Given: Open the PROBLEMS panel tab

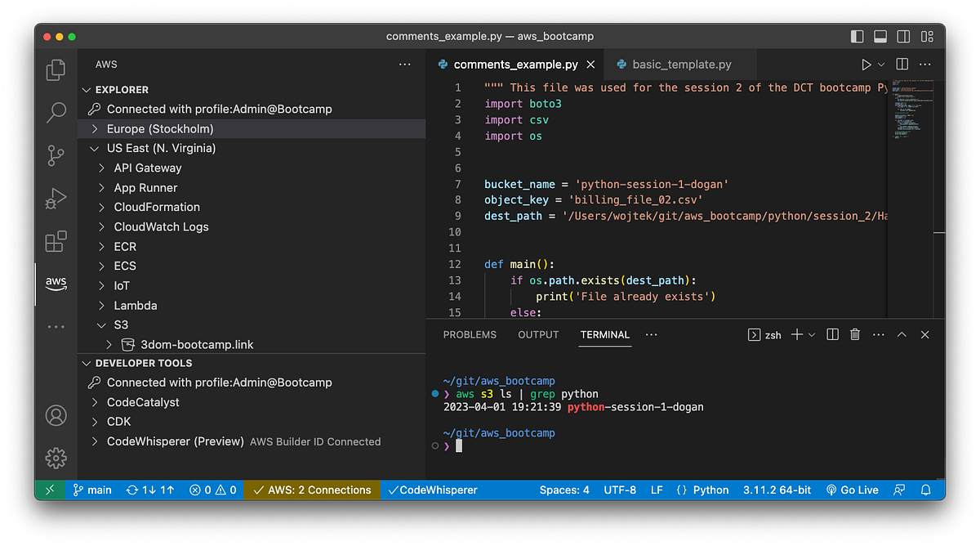Looking at the screenshot, I should pos(470,334).
